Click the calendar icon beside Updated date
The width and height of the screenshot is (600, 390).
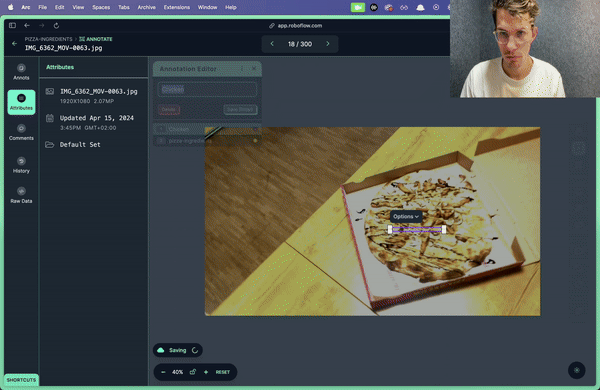[50, 118]
